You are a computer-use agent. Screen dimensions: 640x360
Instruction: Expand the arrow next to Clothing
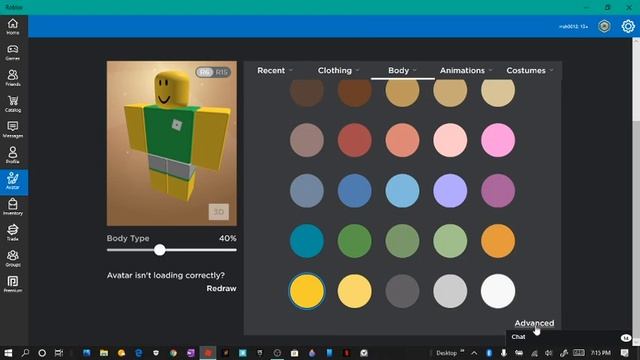[x=358, y=71]
